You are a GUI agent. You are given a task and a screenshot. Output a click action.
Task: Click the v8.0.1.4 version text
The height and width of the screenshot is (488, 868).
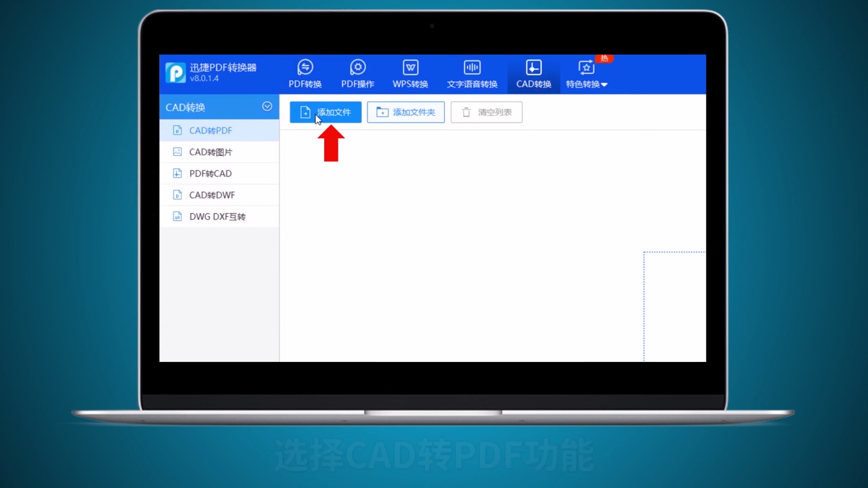coord(204,79)
